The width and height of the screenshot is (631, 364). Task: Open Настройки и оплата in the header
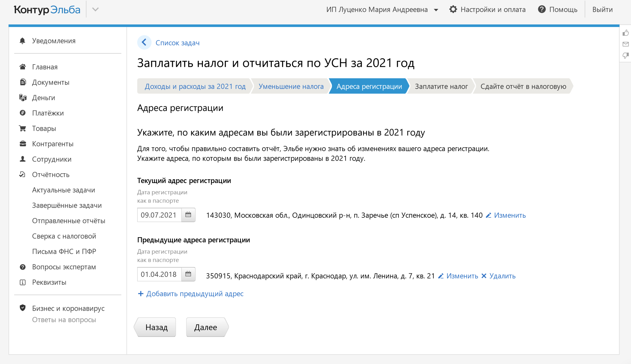click(493, 9)
